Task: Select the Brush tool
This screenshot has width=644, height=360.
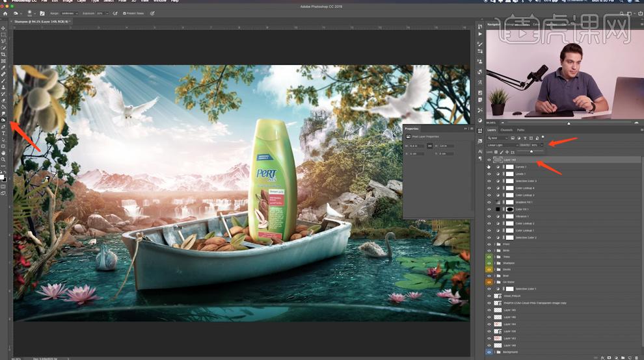Action: tap(3, 81)
